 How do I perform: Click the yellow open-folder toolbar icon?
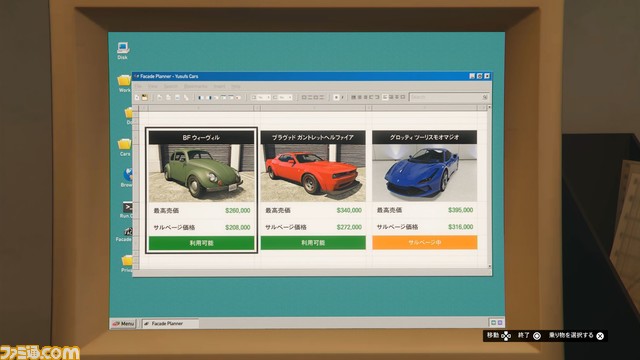[144, 97]
